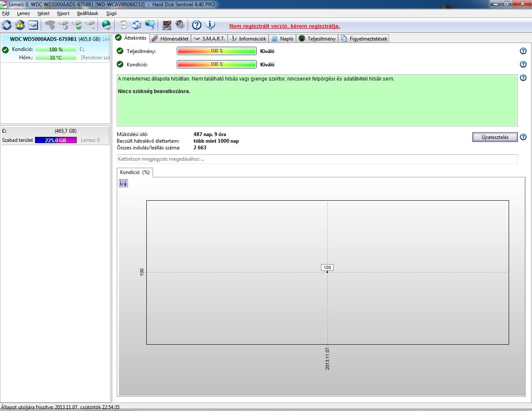Image resolution: width=532 pixels, height=411 pixels.
Task: Click the blue-framed disk icon in toolbar
Action: pos(33,25)
